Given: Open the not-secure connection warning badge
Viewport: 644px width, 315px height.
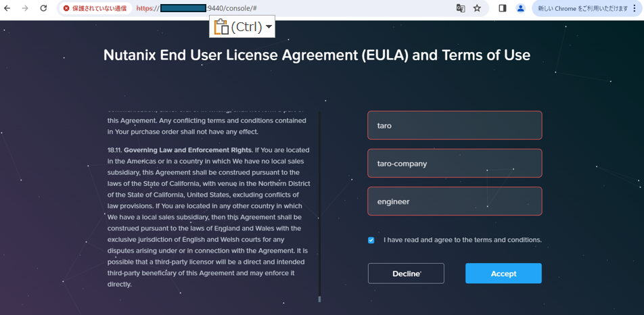Looking at the screenshot, I should (95, 8).
